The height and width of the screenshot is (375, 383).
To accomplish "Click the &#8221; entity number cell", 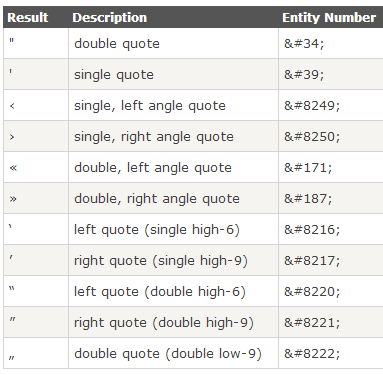I will [331, 322].
